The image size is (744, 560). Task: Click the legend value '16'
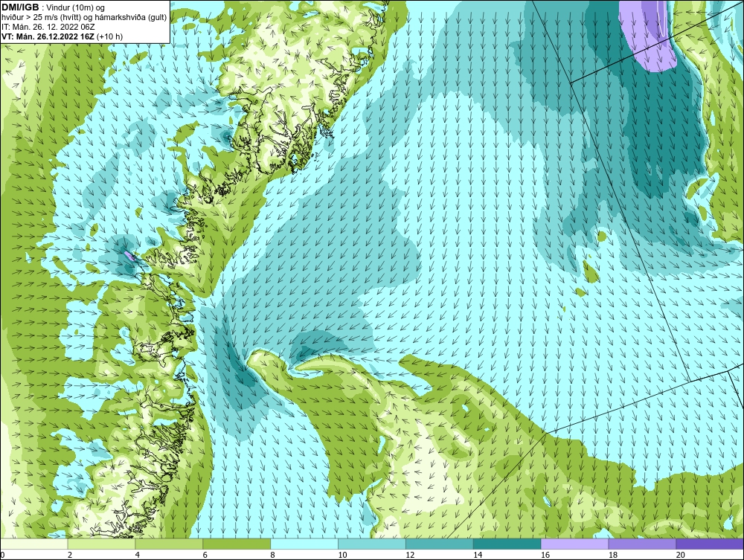545,555
